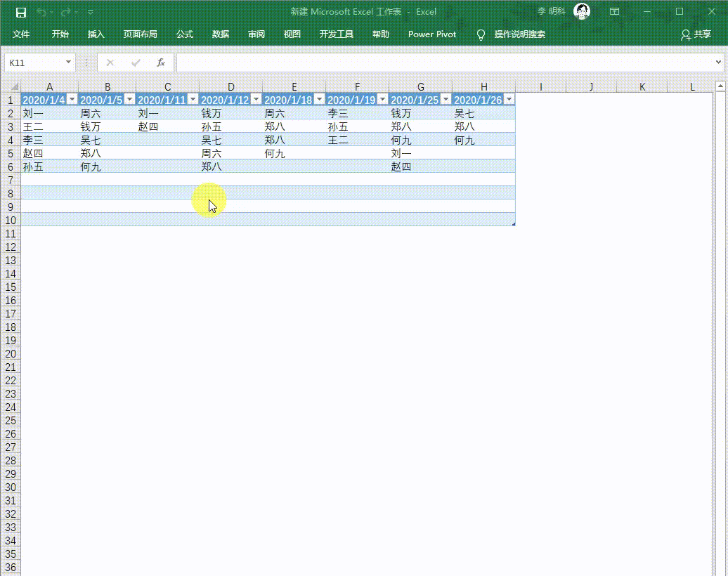
Task: Click the Redo arrow icon
Action: pos(66,12)
